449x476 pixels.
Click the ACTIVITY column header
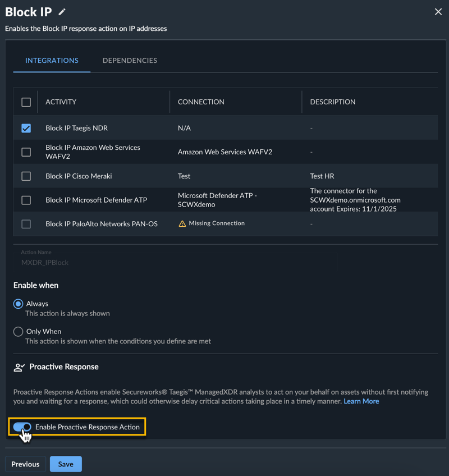pos(61,102)
